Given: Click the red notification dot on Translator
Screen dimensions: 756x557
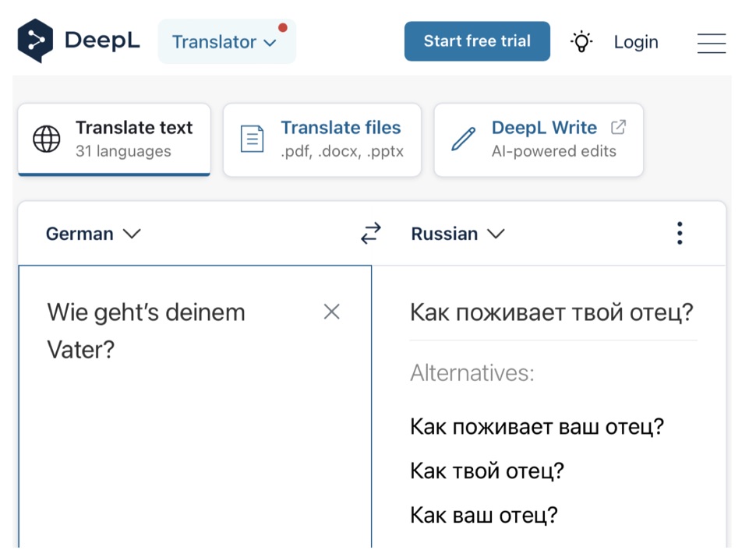Looking at the screenshot, I should [283, 28].
